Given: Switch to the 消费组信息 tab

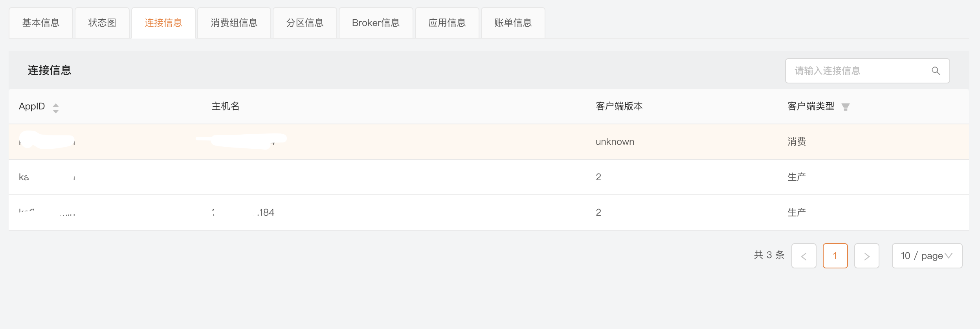Looking at the screenshot, I should click(x=234, y=23).
